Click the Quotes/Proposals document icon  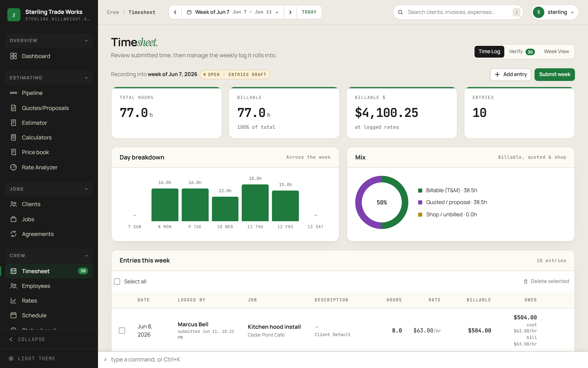13,108
